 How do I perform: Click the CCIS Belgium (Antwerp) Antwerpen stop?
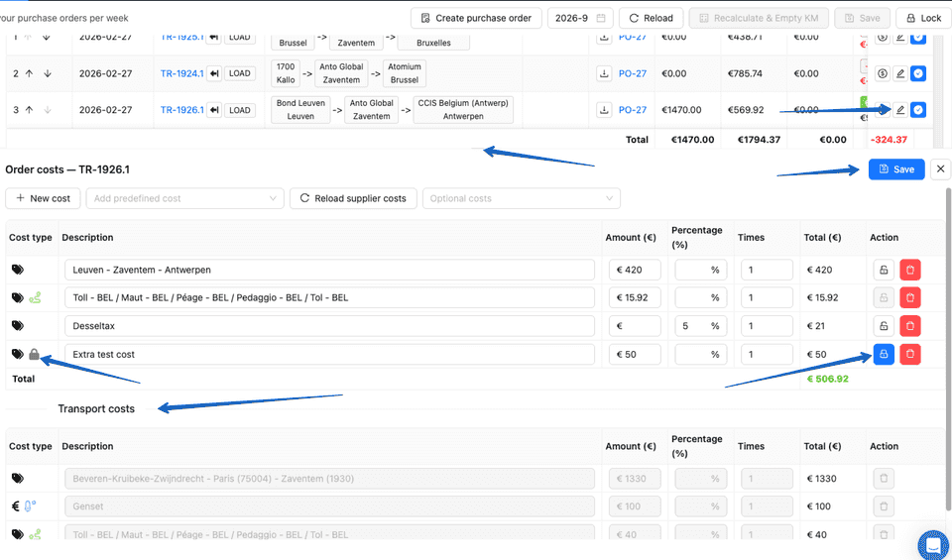(463, 110)
